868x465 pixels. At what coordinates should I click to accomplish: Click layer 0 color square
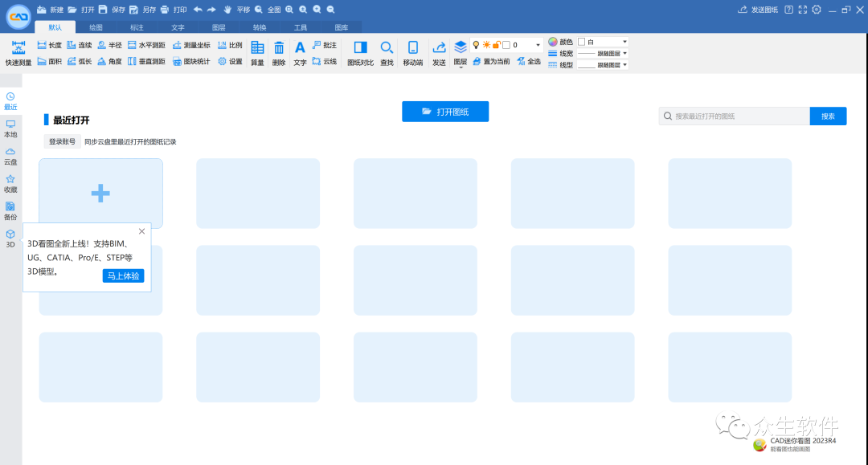click(506, 45)
